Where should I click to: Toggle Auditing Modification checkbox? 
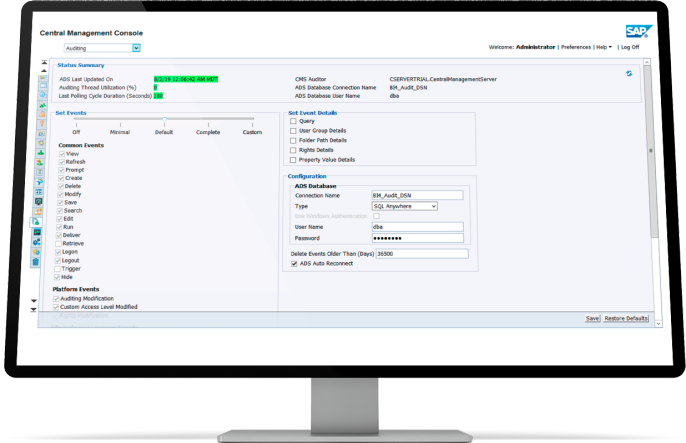pyautogui.click(x=56, y=299)
